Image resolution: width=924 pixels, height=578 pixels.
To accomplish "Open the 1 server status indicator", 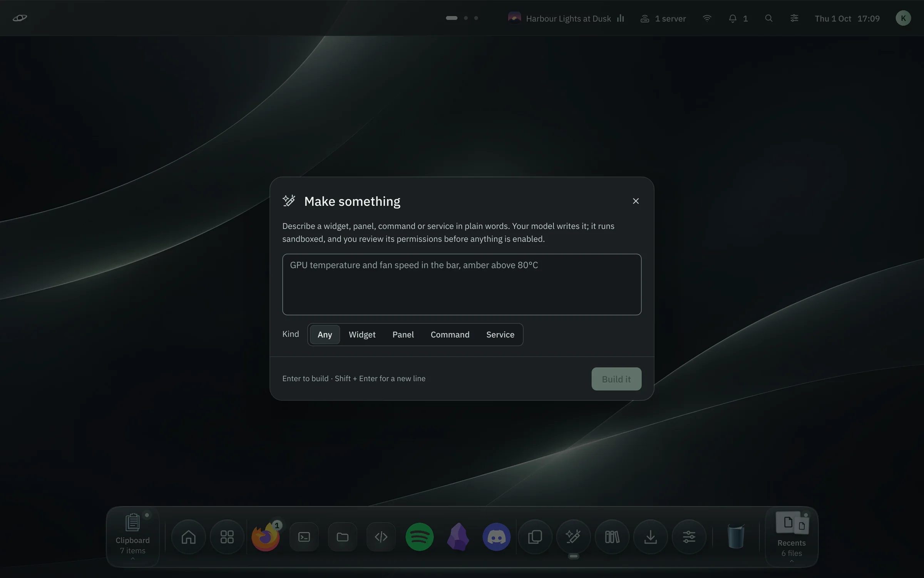I will click(x=663, y=18).
